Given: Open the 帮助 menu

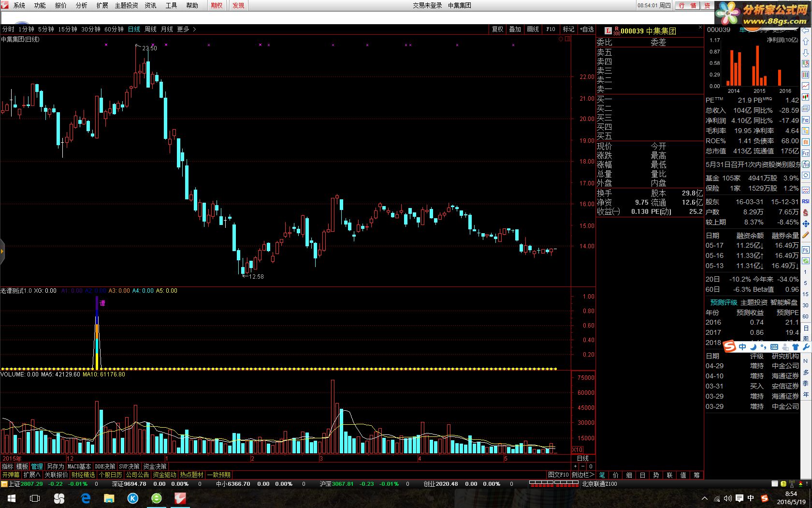Looking at the screenshot, I should (192, 5).
